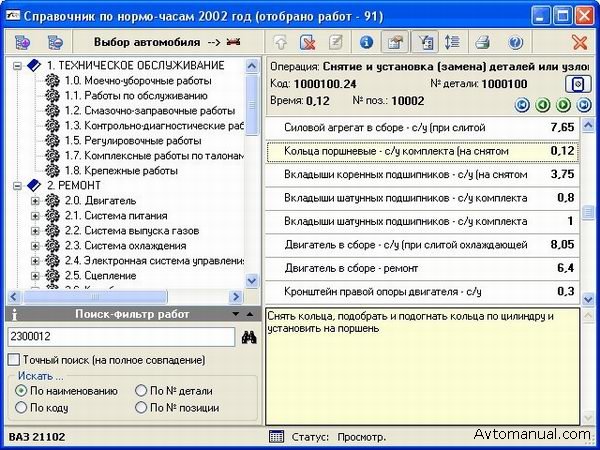
Task: Click the up arrow toolbar icon
Action: click(x=280, y=42)
